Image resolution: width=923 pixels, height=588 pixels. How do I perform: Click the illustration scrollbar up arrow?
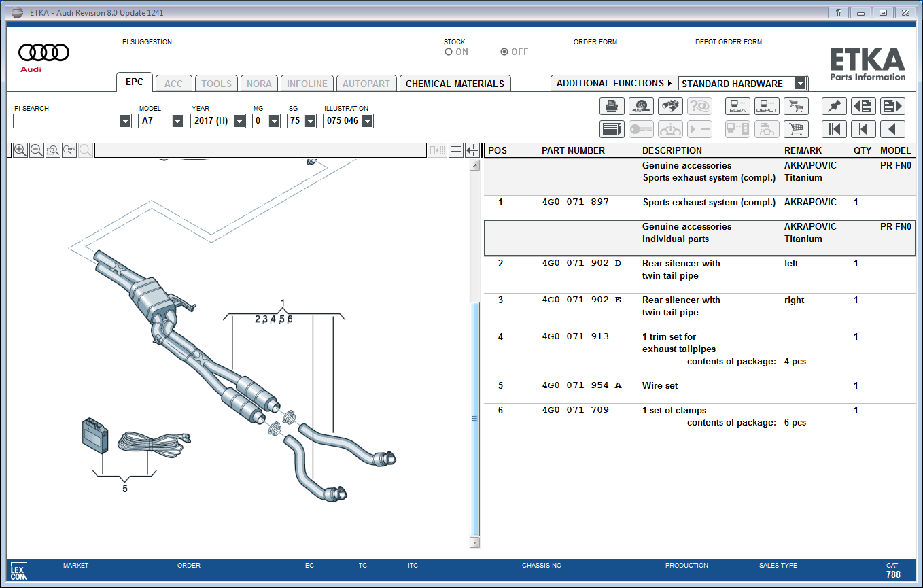pyautogui.click(x=475, y=165)
